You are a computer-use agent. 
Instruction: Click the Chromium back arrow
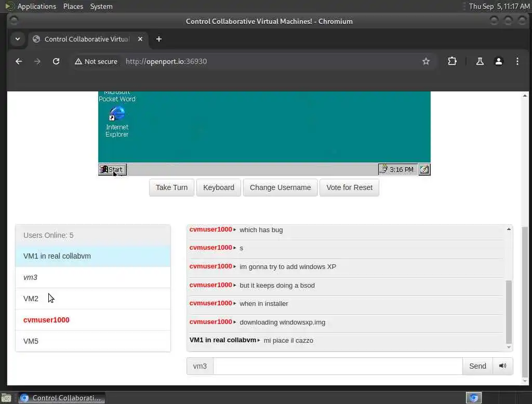tap(19, 61)
